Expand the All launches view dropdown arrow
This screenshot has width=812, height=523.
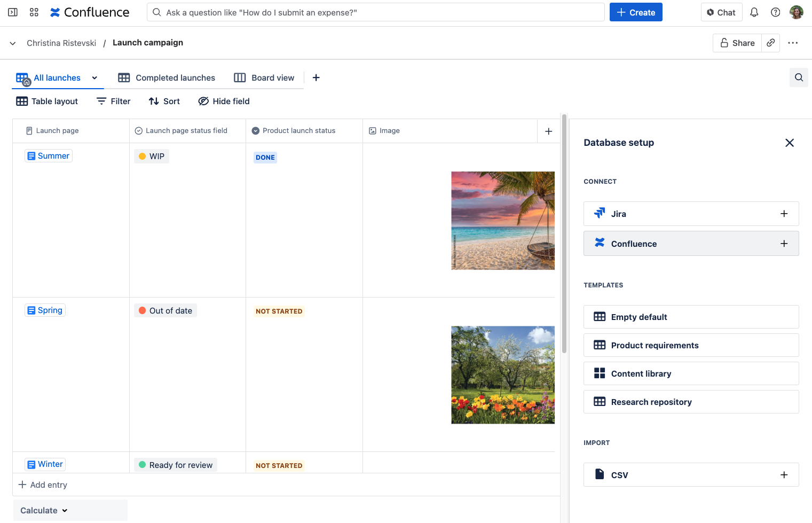coord(94,78)
